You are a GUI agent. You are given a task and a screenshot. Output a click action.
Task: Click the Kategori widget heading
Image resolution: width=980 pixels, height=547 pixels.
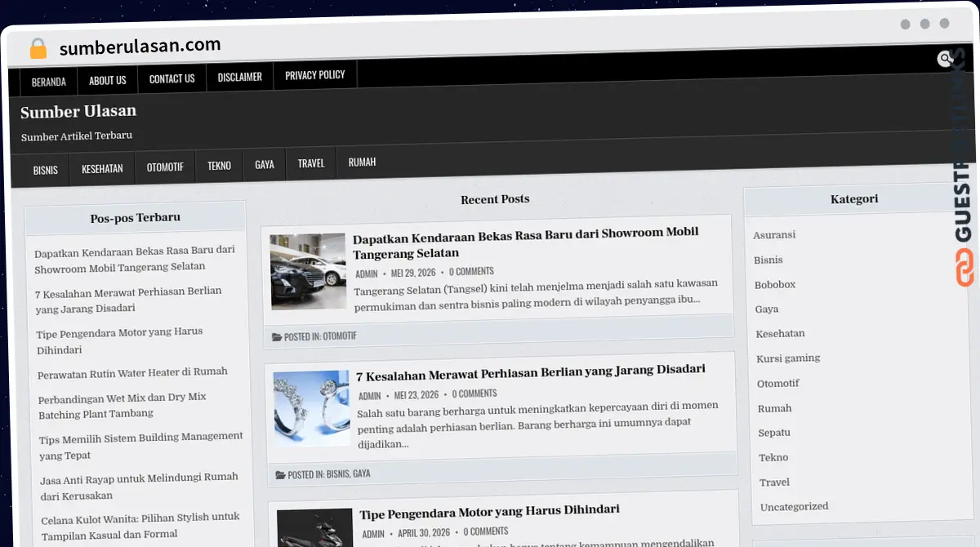(854, 199)
